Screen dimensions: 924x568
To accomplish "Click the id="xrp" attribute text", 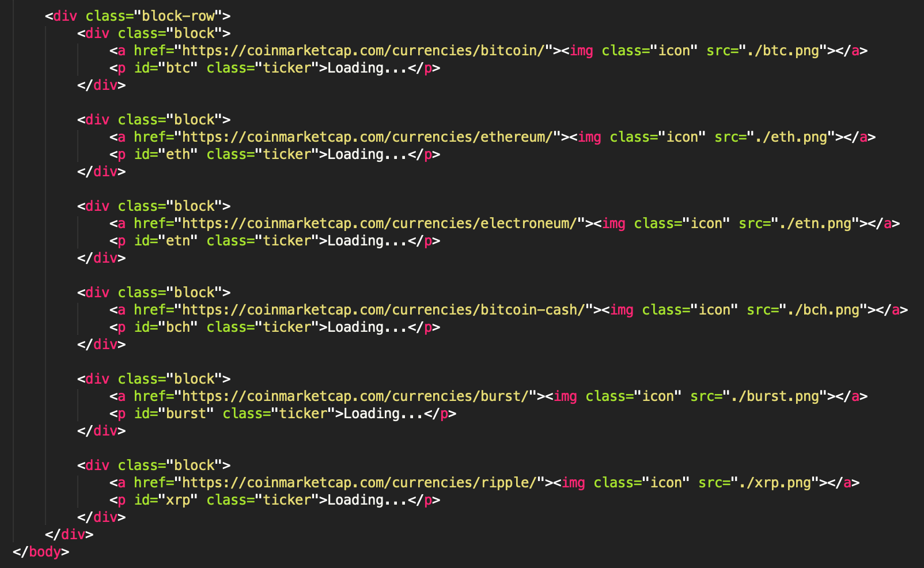I will click(x=166, y=500).
